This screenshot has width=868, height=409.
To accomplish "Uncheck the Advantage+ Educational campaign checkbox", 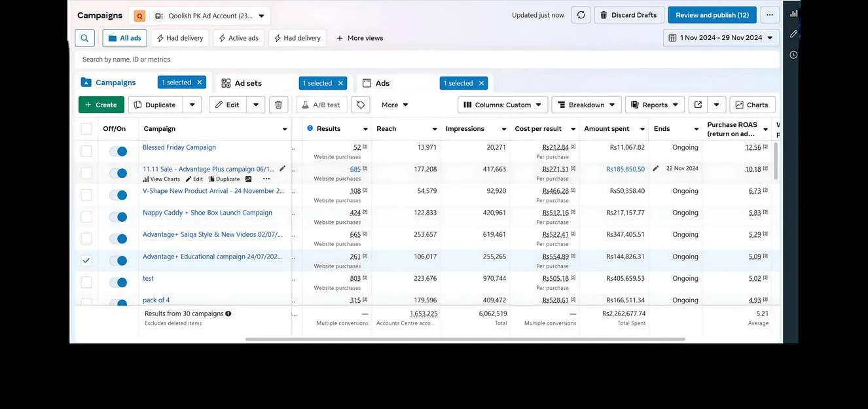I will tap(86, 260).
